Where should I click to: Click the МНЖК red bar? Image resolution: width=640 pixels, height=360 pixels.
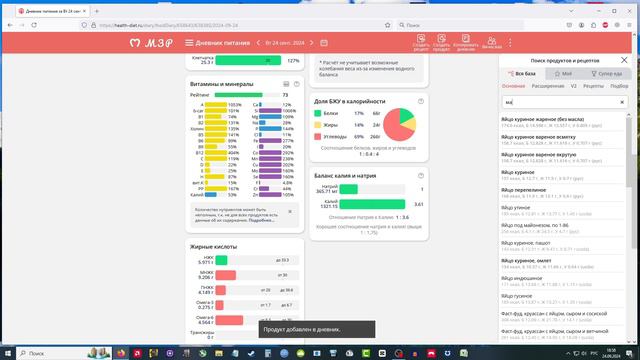226,275
